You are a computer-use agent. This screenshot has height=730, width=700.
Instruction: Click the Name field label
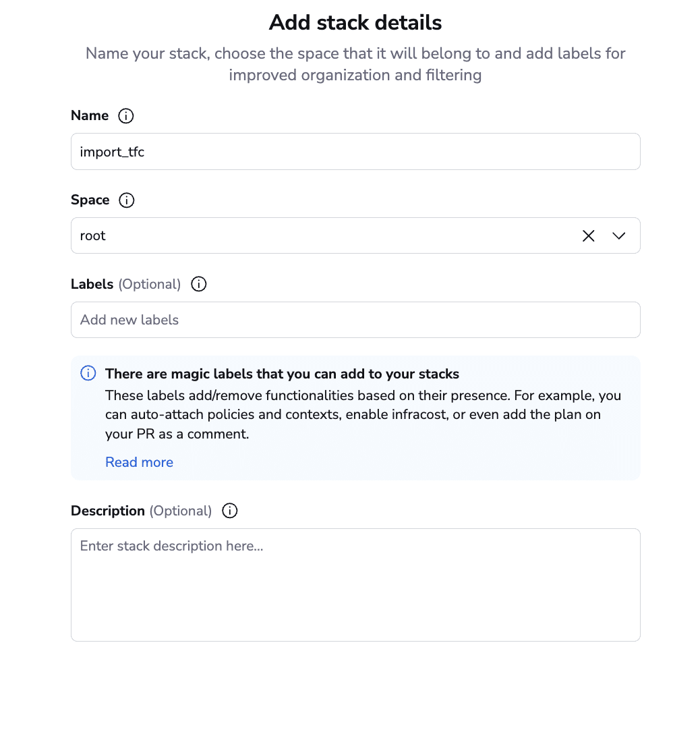click(90, 116)
